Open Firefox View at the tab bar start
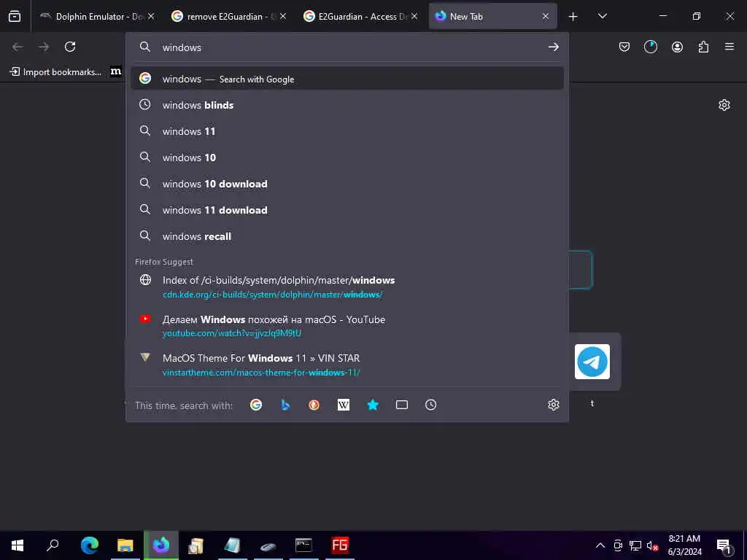 [x=15, y=16]
